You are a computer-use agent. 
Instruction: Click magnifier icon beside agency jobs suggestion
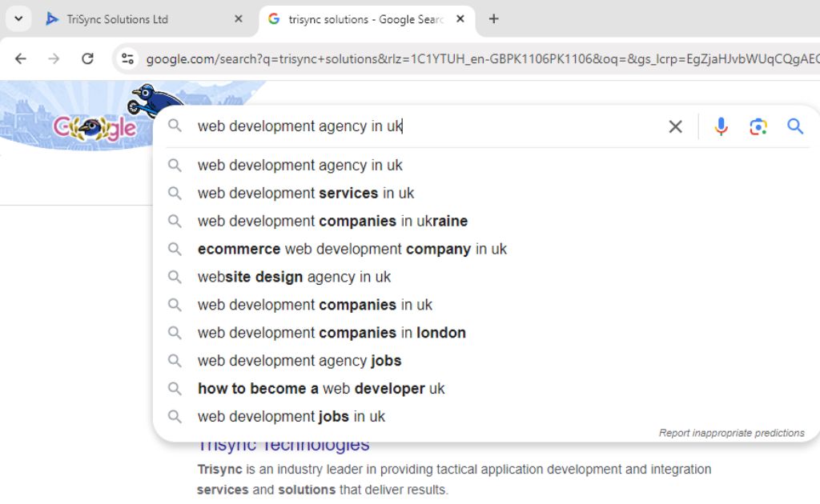pos(175,361)
